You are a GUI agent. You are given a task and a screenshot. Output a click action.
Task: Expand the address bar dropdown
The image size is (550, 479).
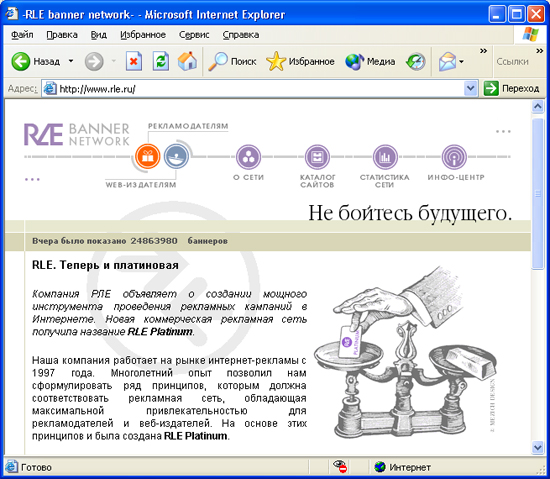[x=470, y=89]
